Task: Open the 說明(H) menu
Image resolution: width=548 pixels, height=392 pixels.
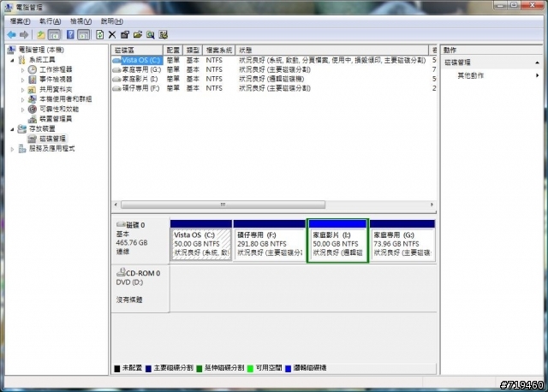Action: [x=112, y=21]
